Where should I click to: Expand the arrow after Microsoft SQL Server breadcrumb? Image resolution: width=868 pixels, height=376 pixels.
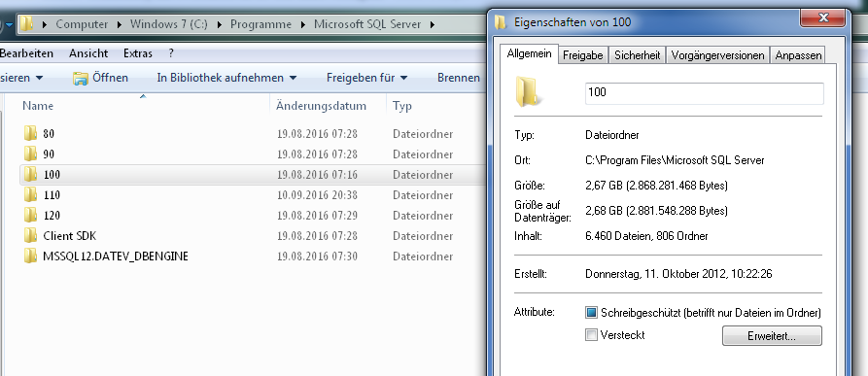coord(433,25)
